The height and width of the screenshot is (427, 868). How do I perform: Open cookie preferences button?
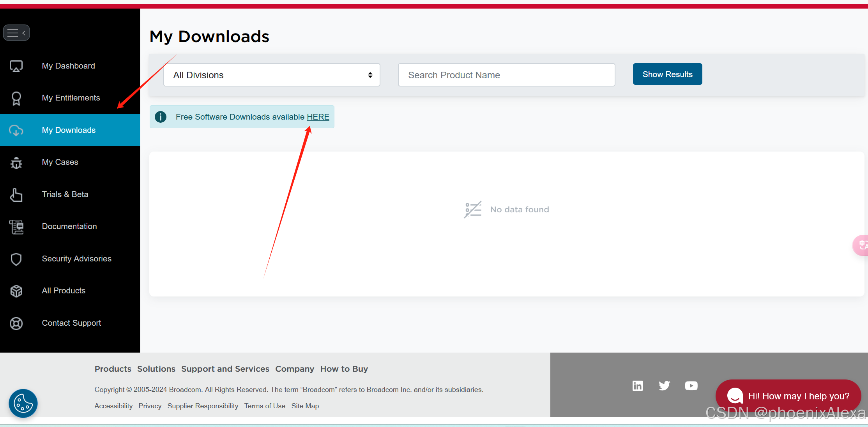[23, 404]
